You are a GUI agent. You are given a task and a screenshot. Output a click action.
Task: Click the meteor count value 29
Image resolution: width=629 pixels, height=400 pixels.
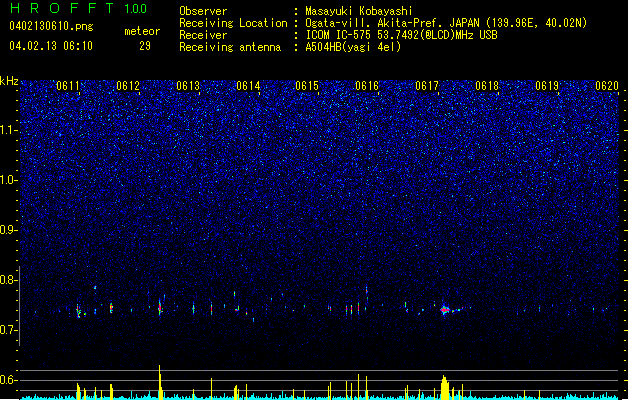[x=145, y=46]
